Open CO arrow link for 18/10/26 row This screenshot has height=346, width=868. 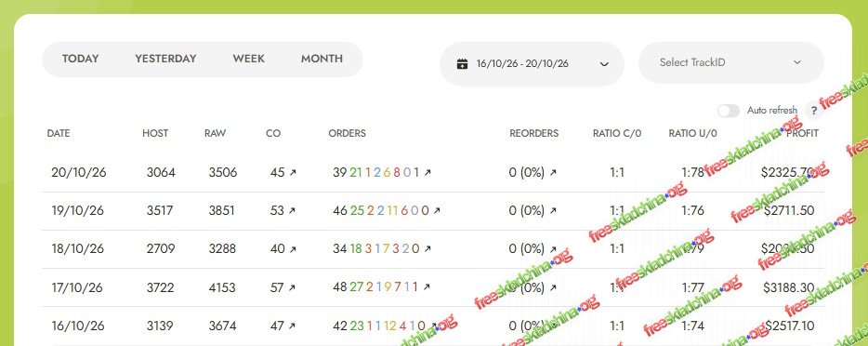(x=293, y=249)
